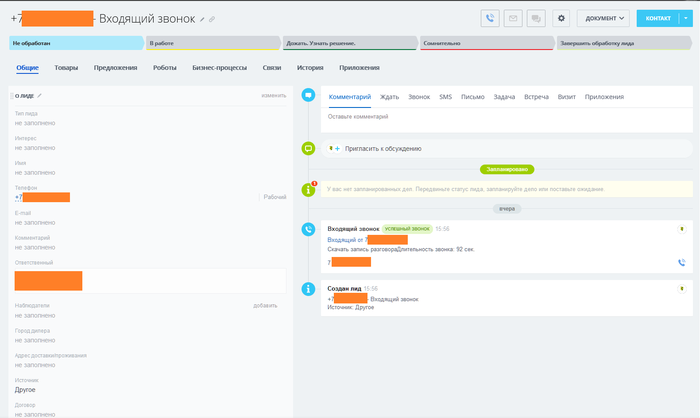The width and height of the screenshot is (700, 418).
Task: Open the chat bubbles icon in header
Action: tap(536, 18)
